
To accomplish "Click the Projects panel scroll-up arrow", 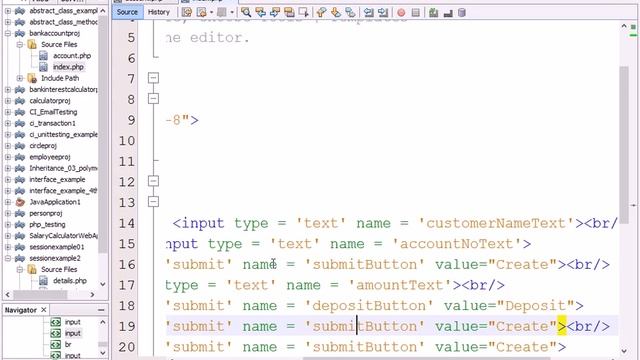I will pos(103,11).
